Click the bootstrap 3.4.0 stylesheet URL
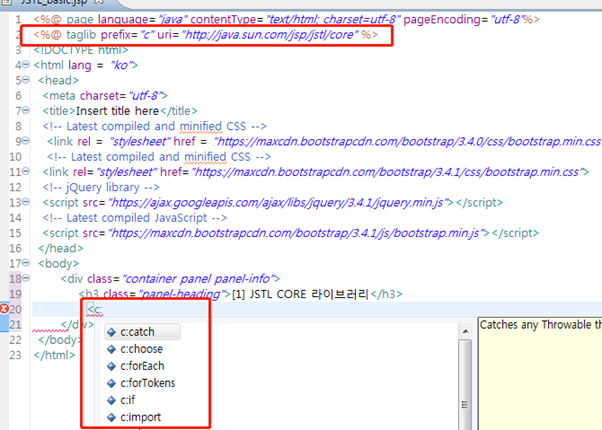 408,142
